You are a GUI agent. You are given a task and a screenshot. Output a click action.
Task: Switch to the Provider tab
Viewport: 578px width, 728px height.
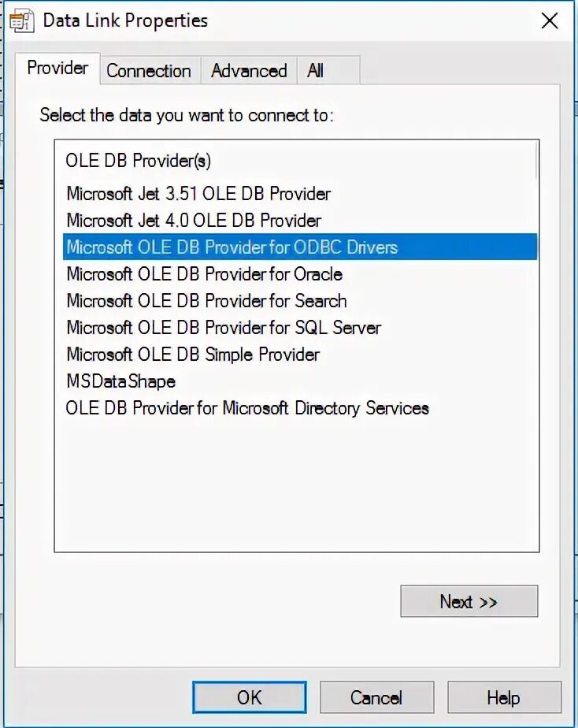(x=57, y=69)
